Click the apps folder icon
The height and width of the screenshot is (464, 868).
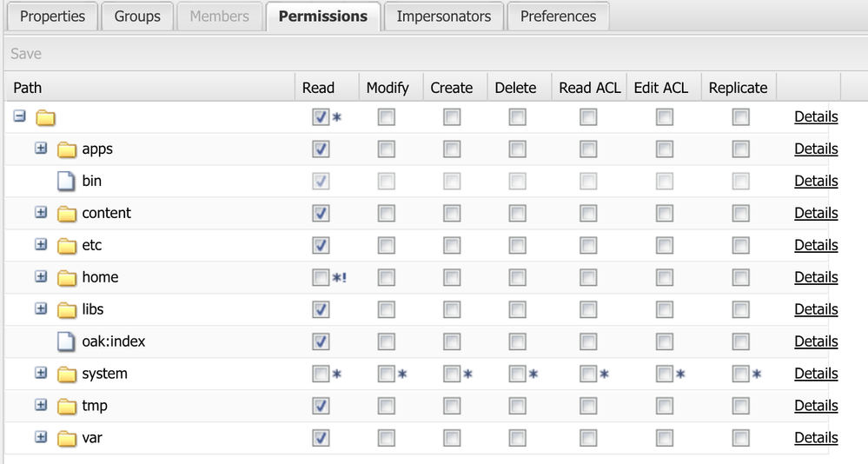67,149
